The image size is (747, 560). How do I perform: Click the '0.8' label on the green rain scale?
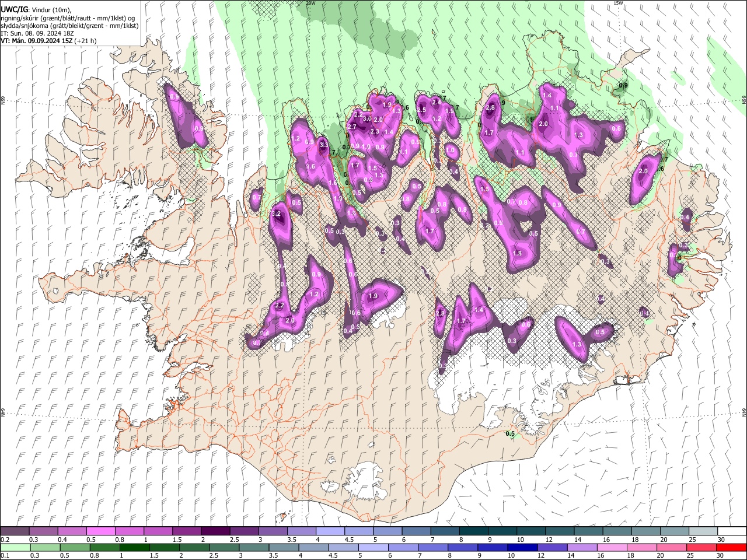tap(93, 555)
